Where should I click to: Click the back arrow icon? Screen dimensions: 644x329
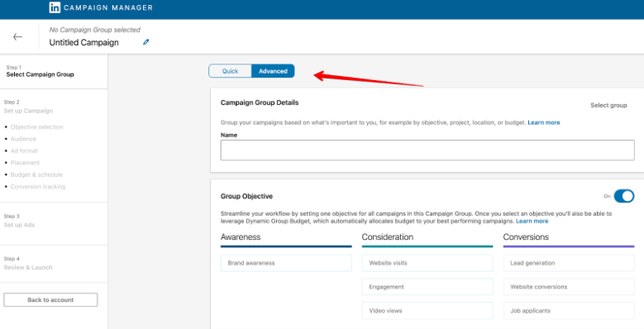click(x=17, y=37)
